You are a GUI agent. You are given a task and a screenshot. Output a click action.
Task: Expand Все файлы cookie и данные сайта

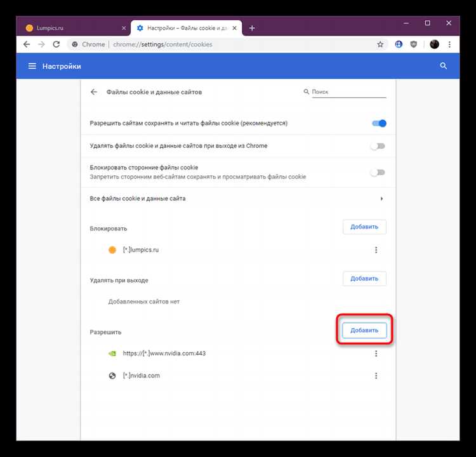[238, 199]
